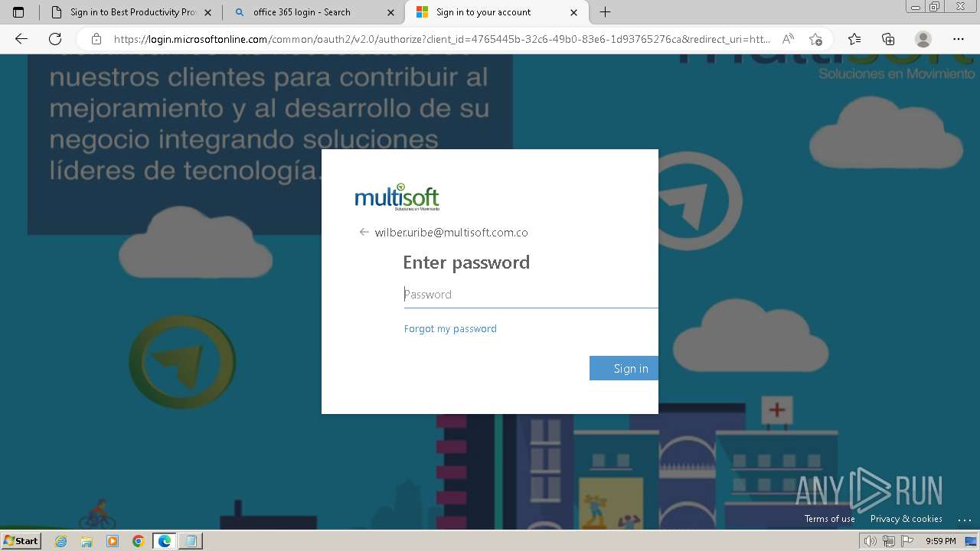Screen dimensions: 980x551
Task: Open the Action Center flag icon
Action: (907, 541)
